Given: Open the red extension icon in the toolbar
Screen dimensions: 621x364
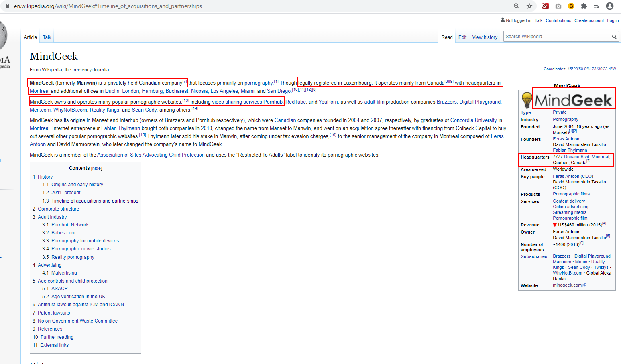Looking at the screenshot, I should tap(545, 6).
